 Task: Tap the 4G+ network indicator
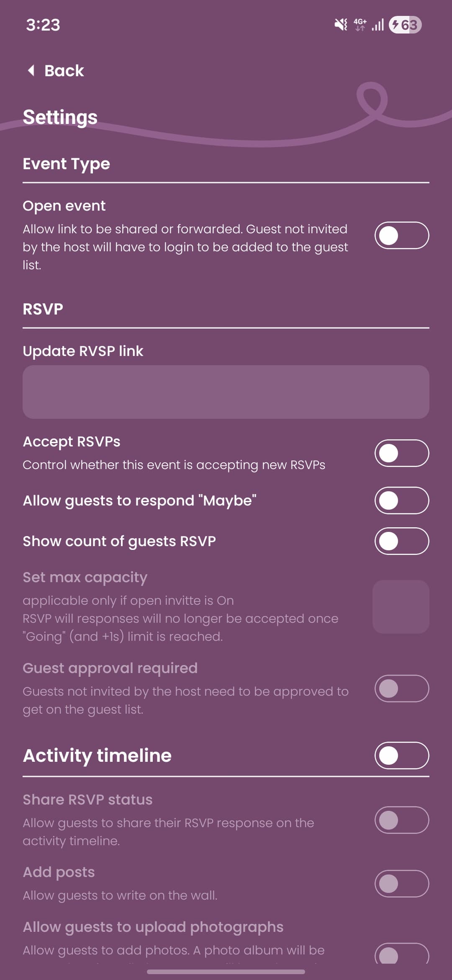(x=360, y=25)
